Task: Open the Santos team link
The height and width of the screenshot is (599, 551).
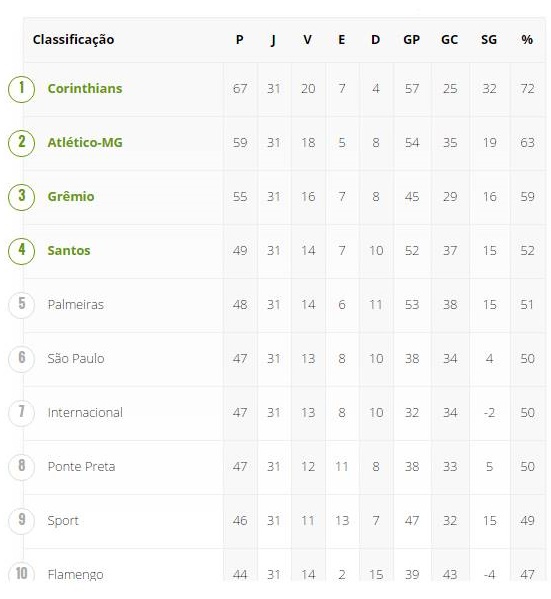Action: click(x=69, y=251)
